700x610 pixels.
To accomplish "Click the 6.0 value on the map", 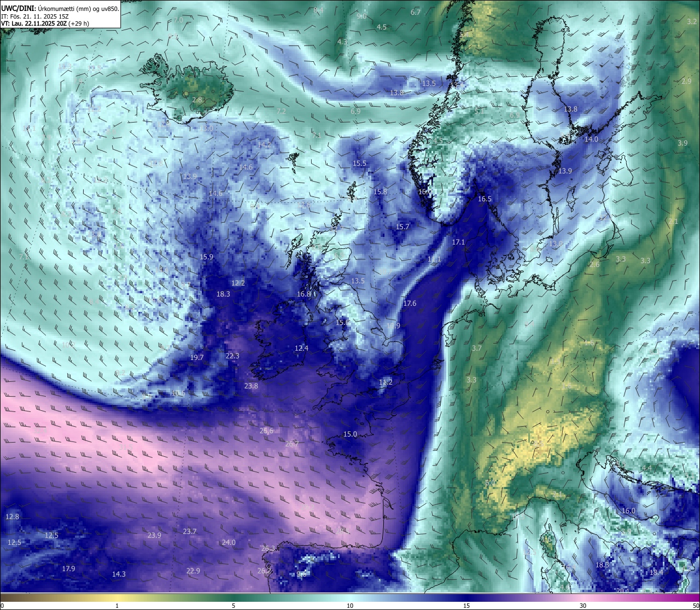I will click(489, 483).
